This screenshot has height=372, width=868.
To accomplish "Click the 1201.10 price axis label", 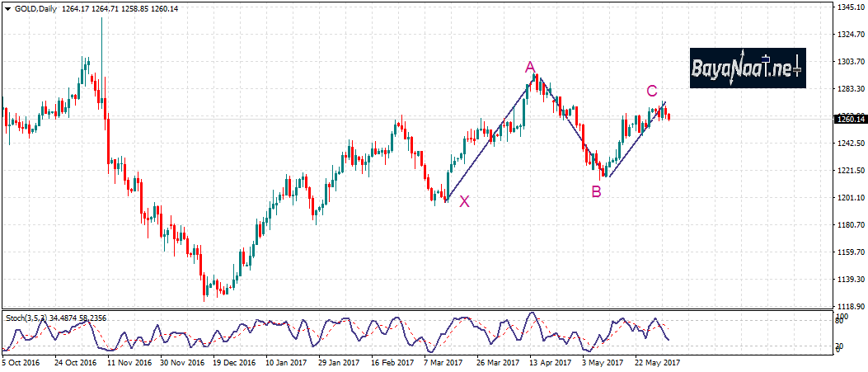I will pyautogui.click(x=850, y=198).
